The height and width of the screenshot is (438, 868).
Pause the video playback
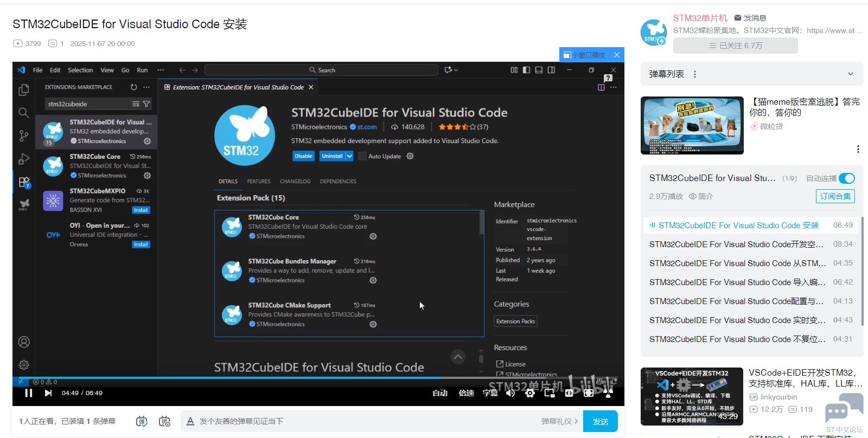point(29,393)
